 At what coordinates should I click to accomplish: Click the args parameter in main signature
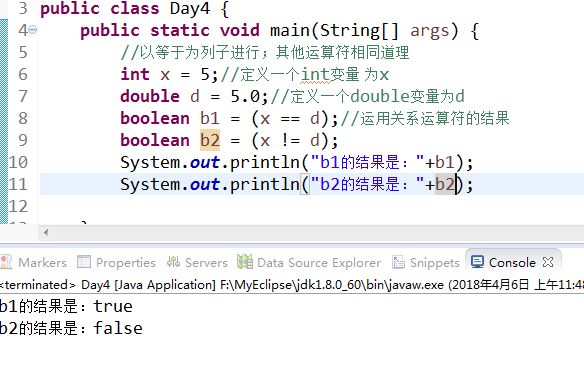[430, 31]
